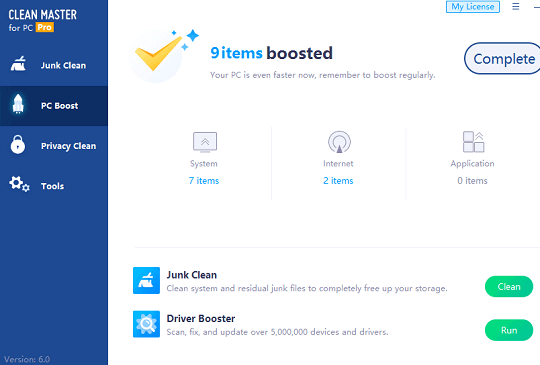Viewport: 540px width, 365px height.
Task: Click the green Clean button
Action: [509, 286]
